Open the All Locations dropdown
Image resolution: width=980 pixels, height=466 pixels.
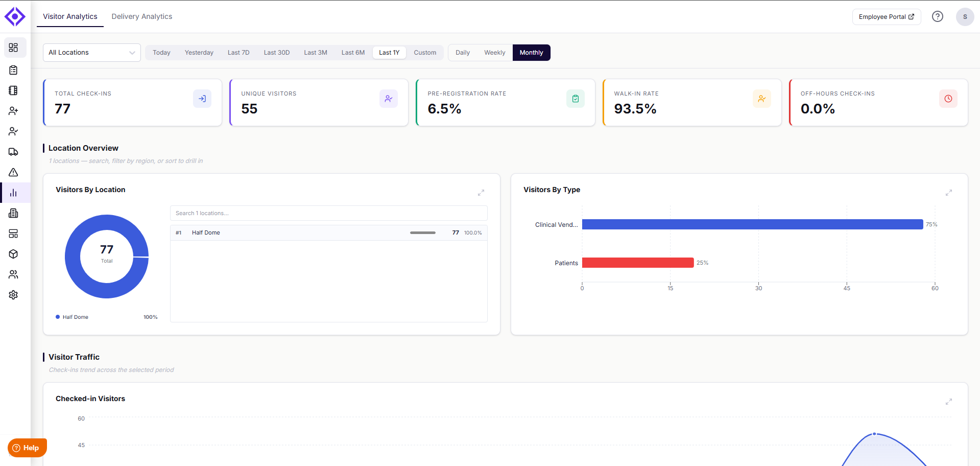point(92,53)
